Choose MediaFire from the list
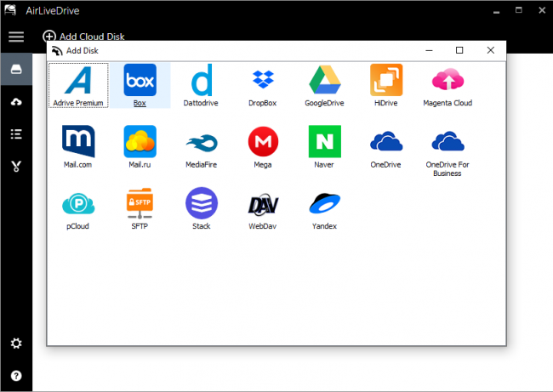 pyautogui.click(x=202, y=143)
